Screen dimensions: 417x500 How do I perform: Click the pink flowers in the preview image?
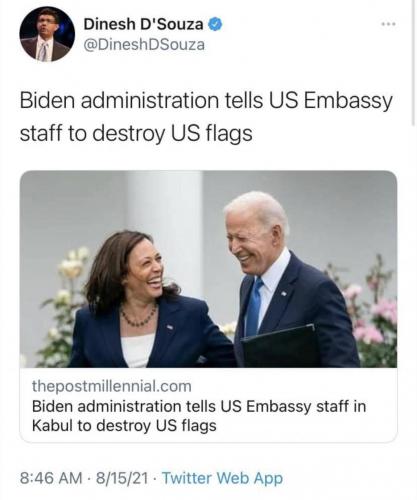click(x=373, y=317)
